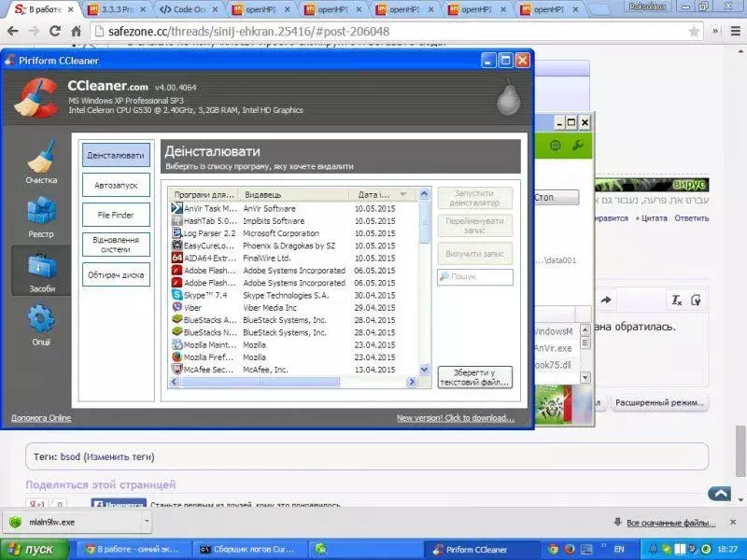
Task: Open the Windows пуск (Start) button
Action: point(34,549)
